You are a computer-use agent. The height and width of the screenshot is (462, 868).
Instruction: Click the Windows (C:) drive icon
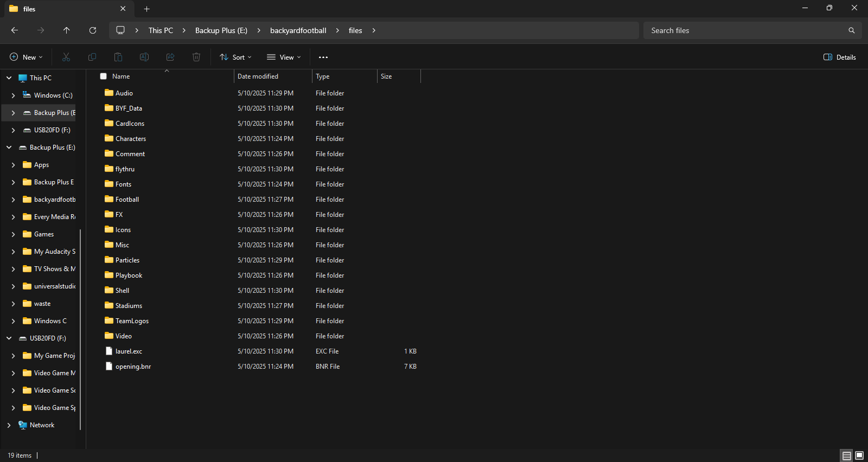[27, 95]
